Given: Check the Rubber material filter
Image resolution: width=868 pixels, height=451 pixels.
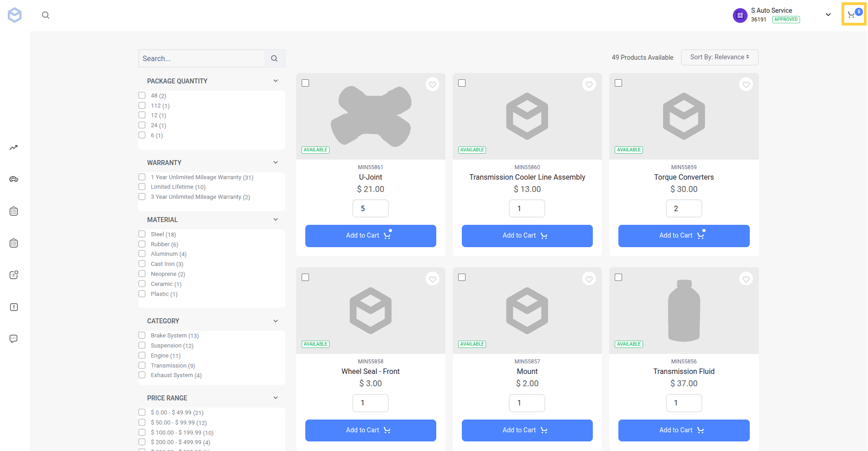Looking at the screenshot, I should [x=142, y=244].
